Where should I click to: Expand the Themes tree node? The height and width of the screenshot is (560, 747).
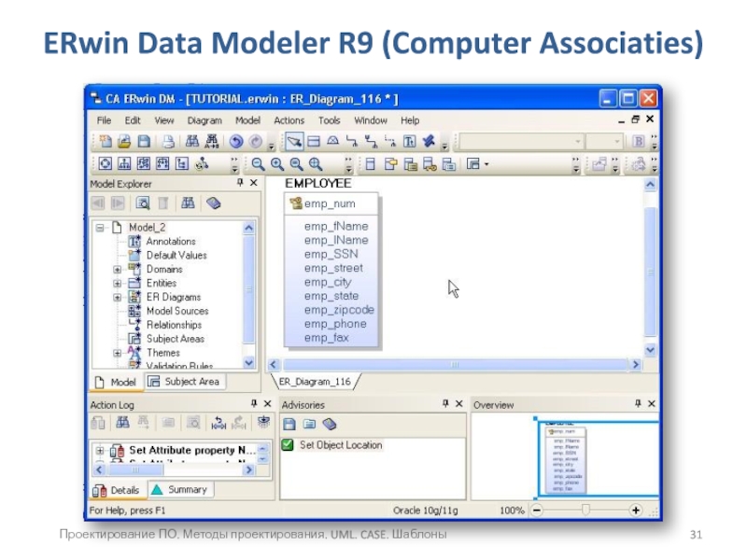point(118,353)
